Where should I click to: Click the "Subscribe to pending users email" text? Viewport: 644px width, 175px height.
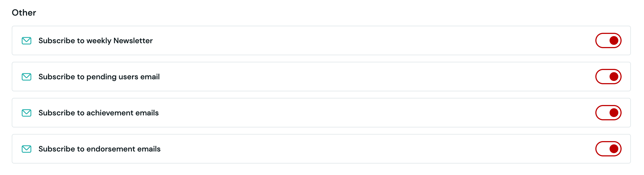tap(99, 77)
